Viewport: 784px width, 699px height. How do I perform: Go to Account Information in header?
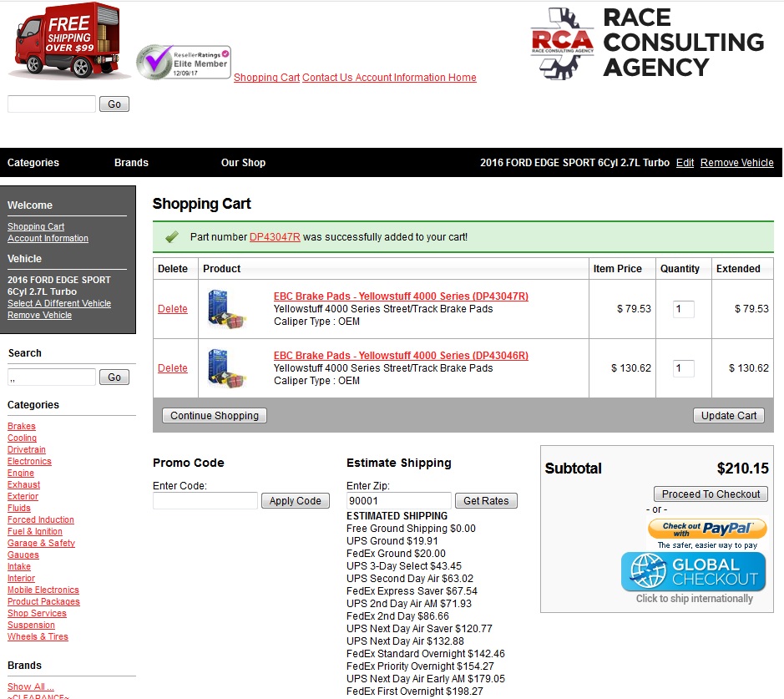(400, 78)
